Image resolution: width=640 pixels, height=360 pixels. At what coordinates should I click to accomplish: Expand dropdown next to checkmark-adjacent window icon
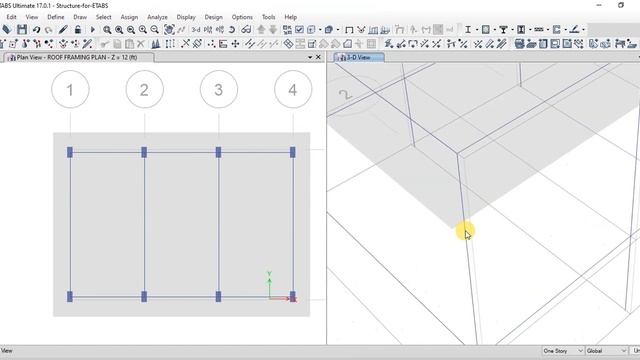click(320, 30)
